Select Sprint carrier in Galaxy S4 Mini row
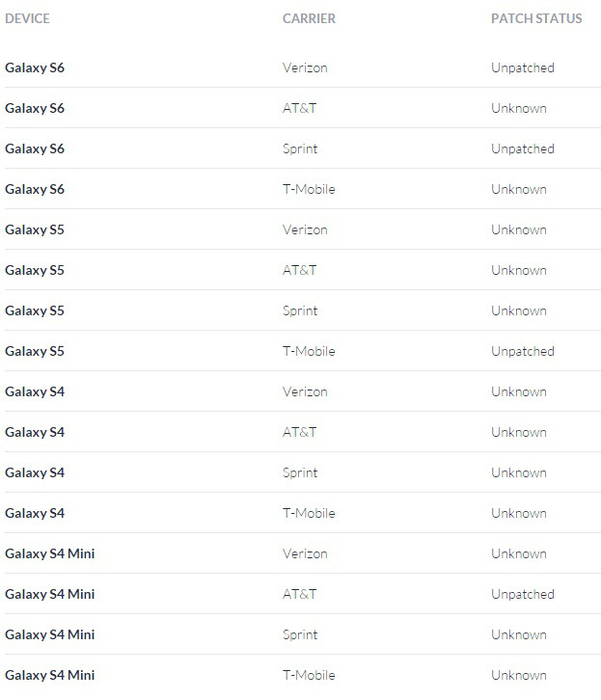The image size is (601, 700). tap(300, 635)
